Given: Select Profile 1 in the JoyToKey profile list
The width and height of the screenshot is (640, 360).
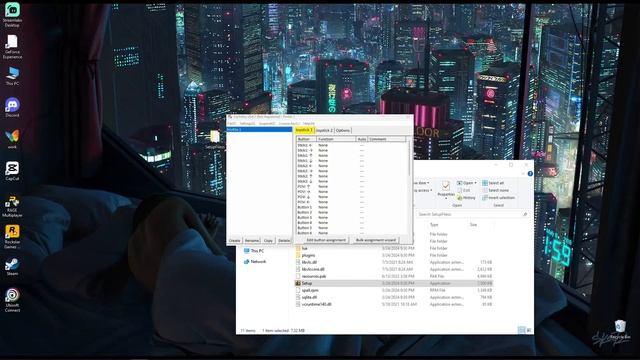Looking at the screenshot, I should click(x=259, y=129).
